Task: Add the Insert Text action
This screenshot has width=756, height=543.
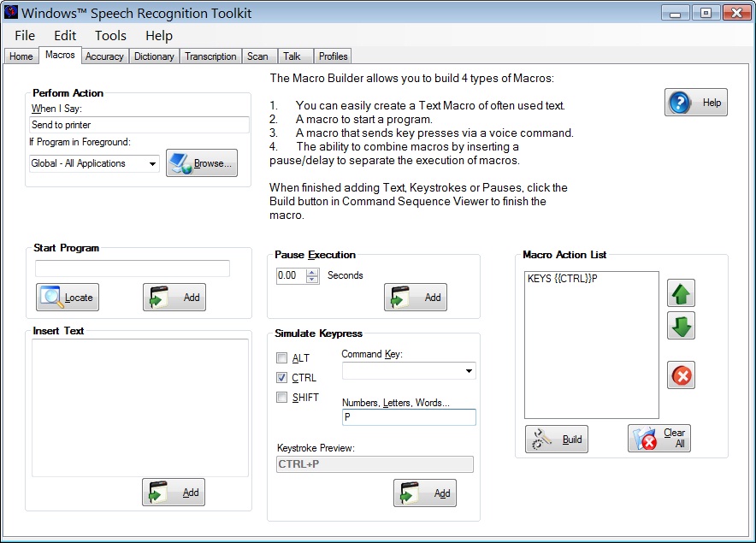Action: click(x=174, y=492)
